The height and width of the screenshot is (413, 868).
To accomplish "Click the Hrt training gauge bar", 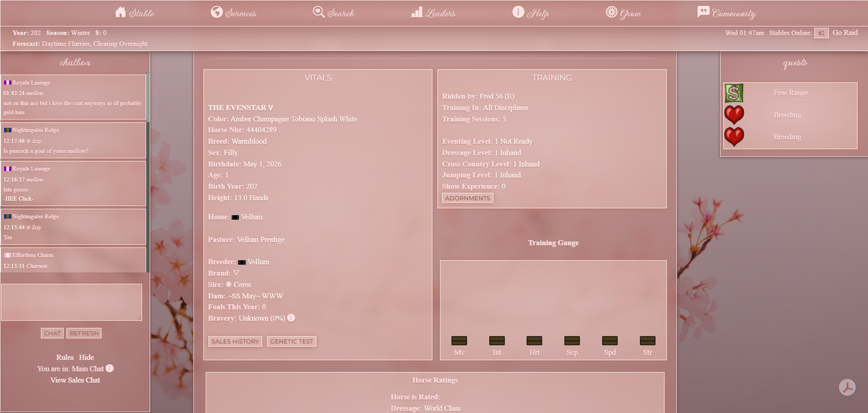I will [534, 340].
